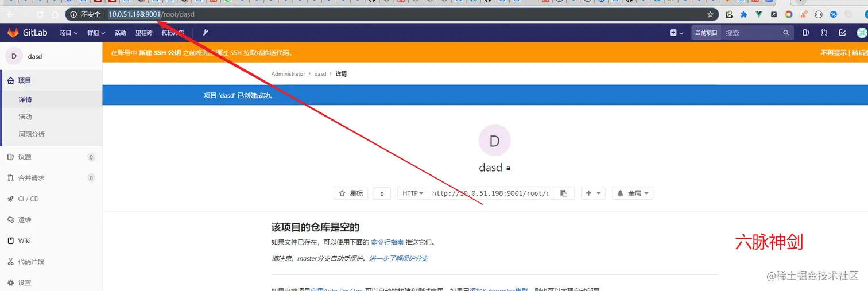The width and height of the screenshot is (868, 291).
Task: Open the 全局 notification dropdown
Action: (x=633, y=193)
